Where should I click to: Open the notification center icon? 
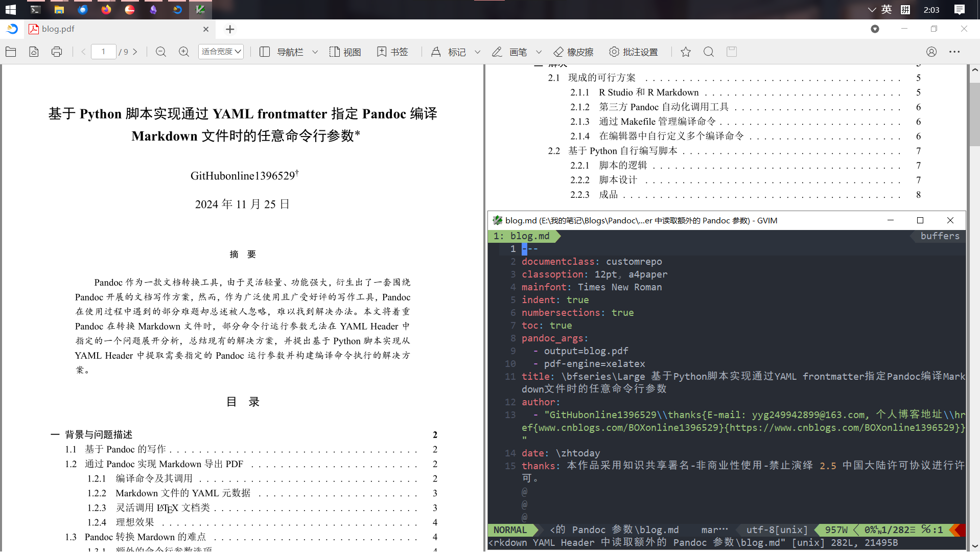click(960, 10)
